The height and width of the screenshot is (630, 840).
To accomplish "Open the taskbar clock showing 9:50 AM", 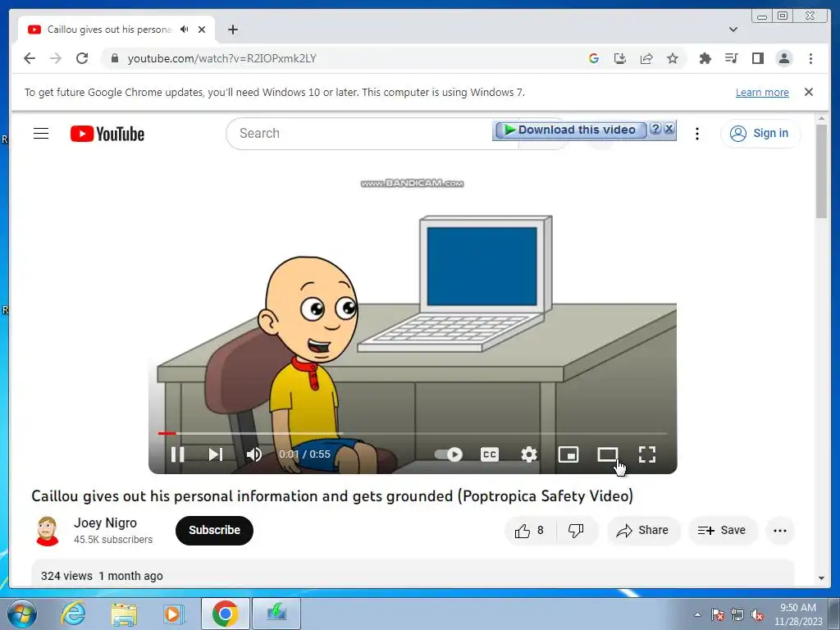I will coord(797,614).
